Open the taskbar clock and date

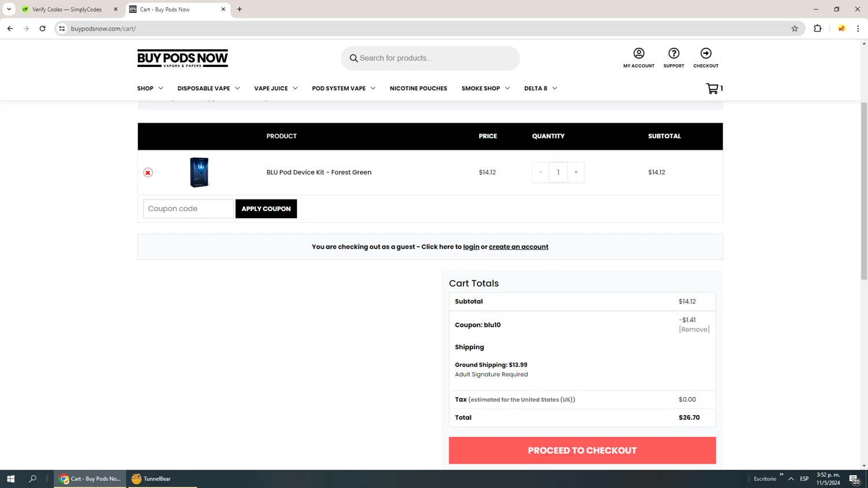pyautogui.click(x=828, y=479)
